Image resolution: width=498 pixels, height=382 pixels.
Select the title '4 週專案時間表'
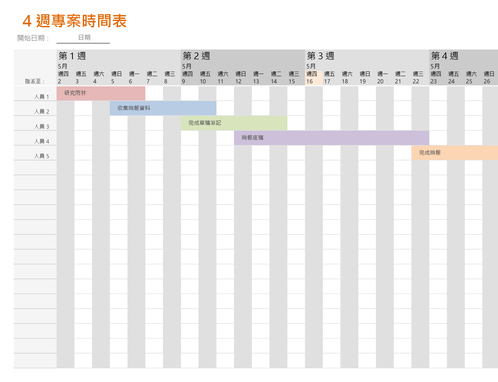pos(75,21)
